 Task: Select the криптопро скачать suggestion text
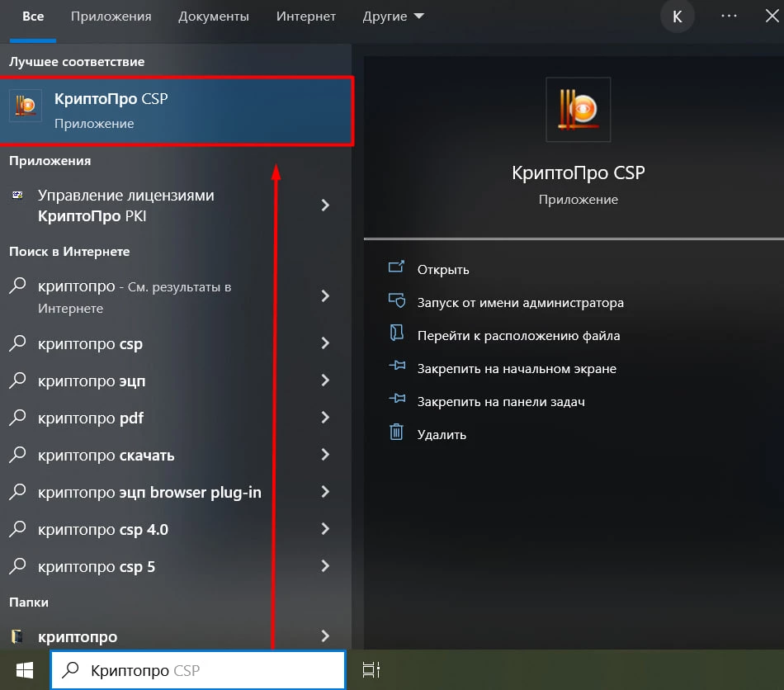[x=106, y=456]
